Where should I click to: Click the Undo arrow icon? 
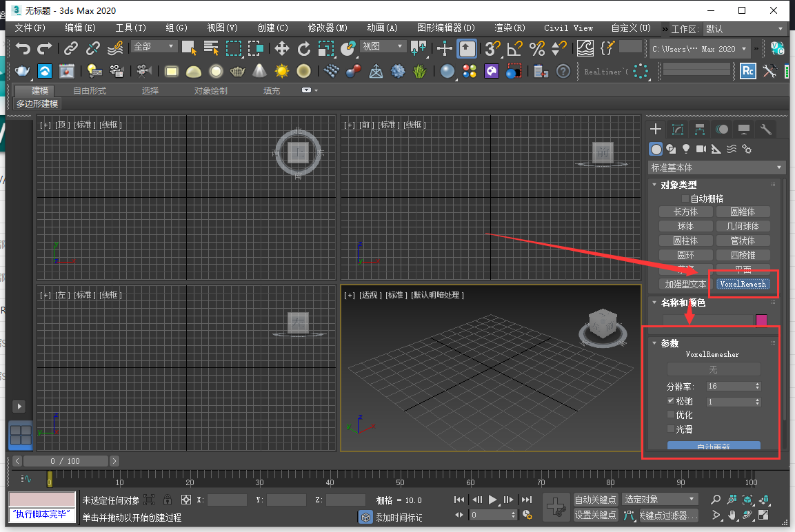pyautogui.click(x=22, y=49)
